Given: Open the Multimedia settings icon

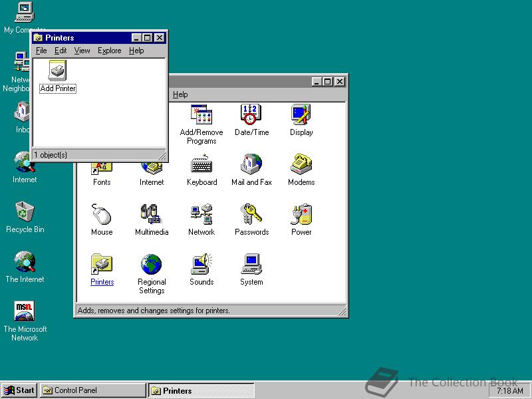Looking at the screenshot, I should click(x=152, y=214).
